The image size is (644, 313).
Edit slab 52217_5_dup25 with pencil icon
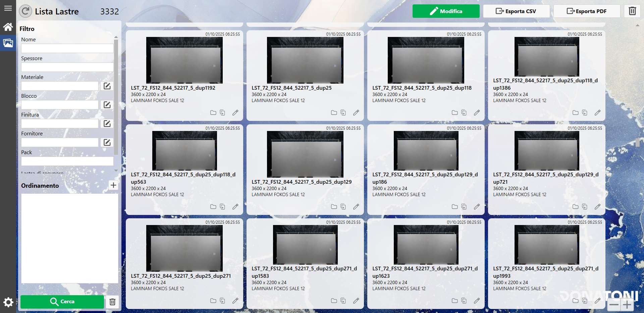[356, 113]
